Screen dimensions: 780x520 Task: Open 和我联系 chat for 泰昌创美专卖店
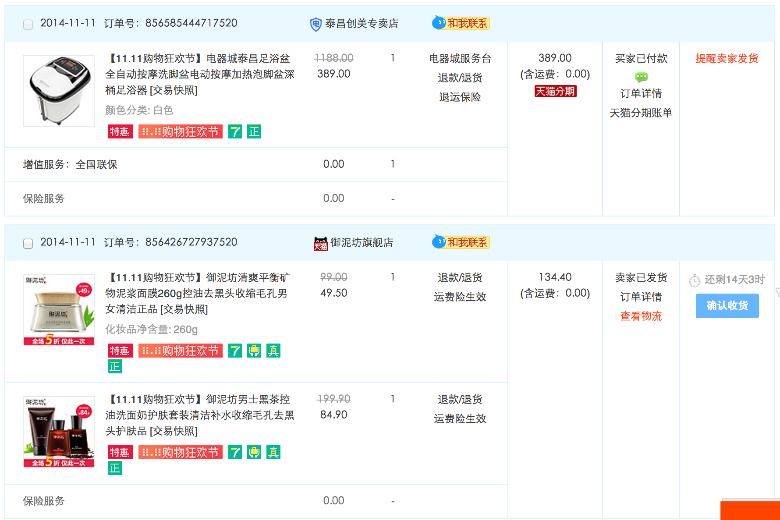pos(461,23)
